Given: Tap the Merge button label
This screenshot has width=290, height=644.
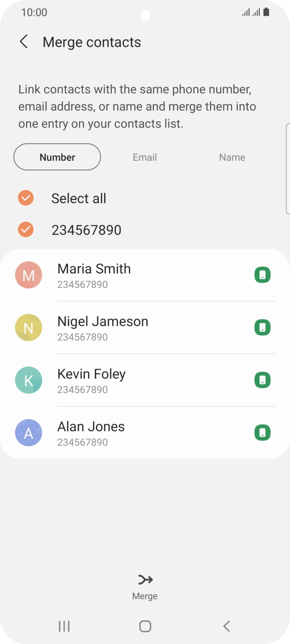Looking at the screenshot, I should 145,596.
